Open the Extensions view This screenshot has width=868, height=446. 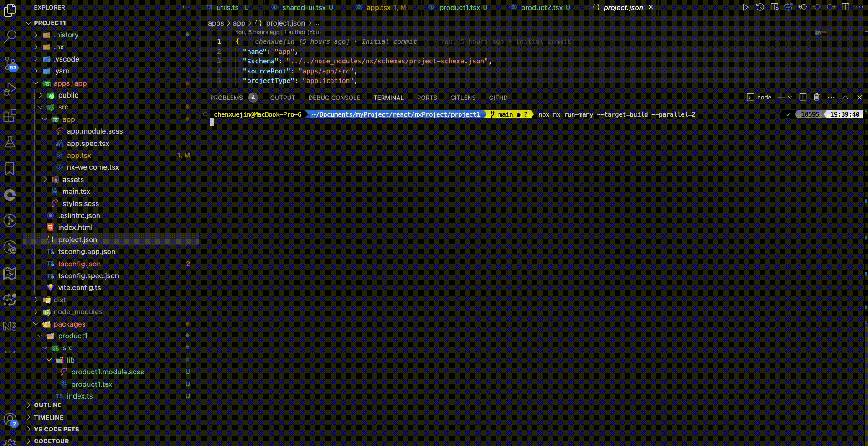point(10,116)
